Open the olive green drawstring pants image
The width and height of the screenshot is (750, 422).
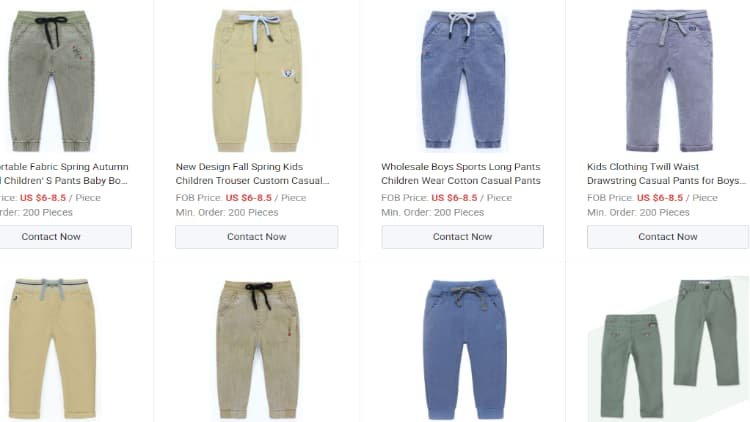click(x=51, y=81)
